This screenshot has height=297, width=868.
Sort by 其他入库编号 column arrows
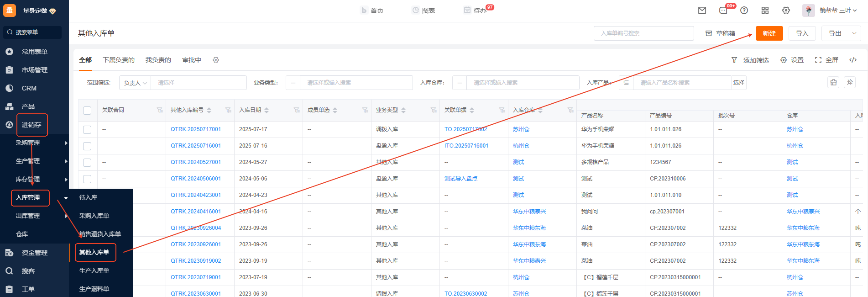pos(209,110)
